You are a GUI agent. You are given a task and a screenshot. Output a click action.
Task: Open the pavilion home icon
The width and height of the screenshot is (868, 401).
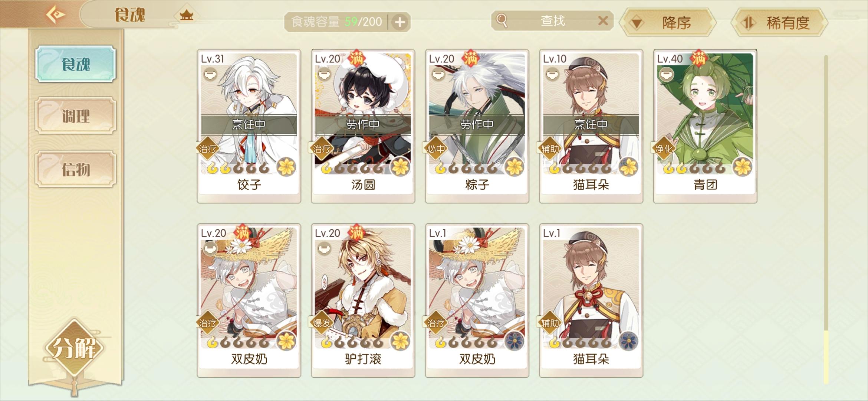[186, 15]
